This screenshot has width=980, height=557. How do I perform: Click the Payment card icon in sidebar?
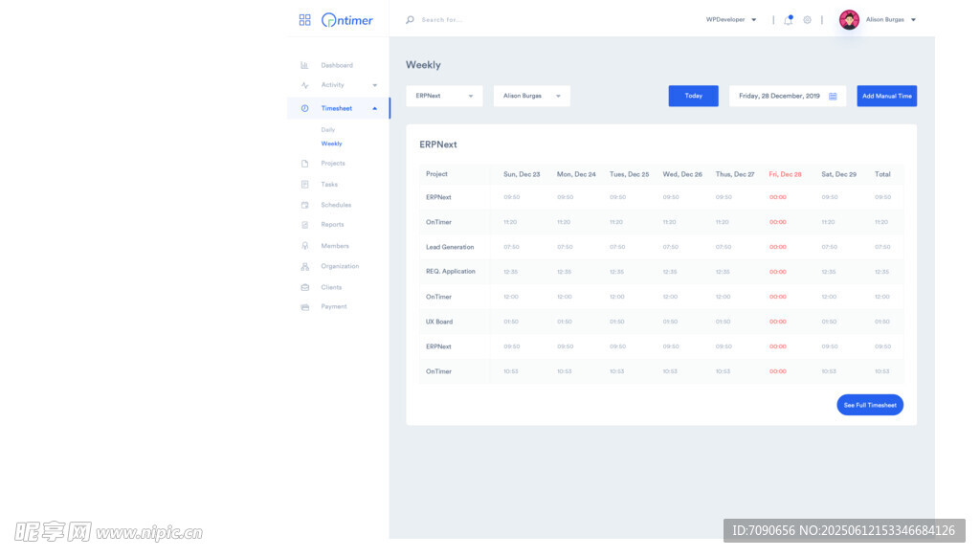[x=304, y=307]
